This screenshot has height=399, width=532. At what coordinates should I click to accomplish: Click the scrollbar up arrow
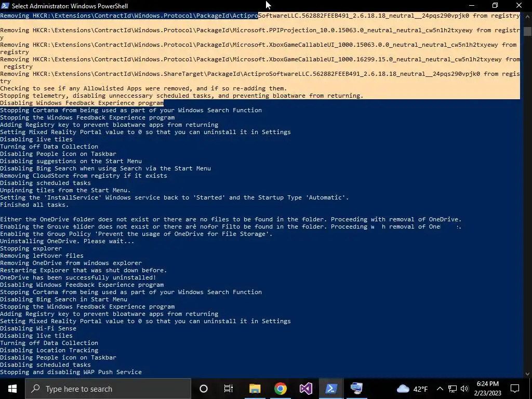527,16
